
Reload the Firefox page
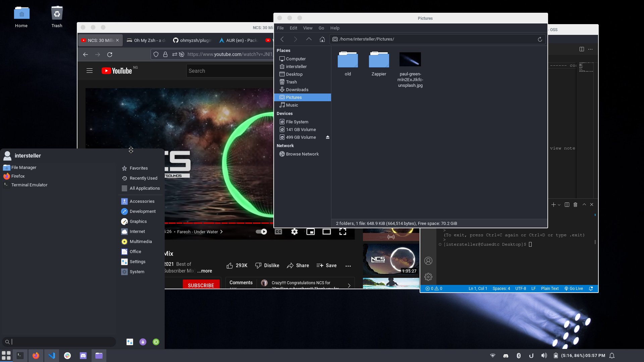tap(110, 54)
